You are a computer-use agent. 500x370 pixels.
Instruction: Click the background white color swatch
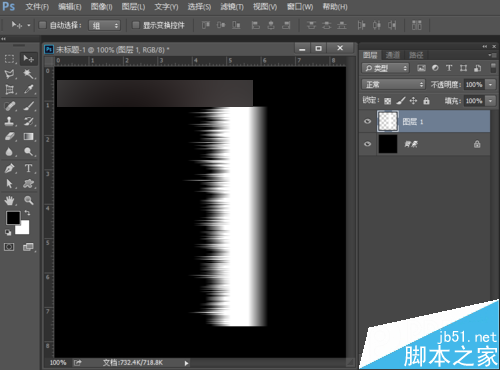tap(24, 229)
